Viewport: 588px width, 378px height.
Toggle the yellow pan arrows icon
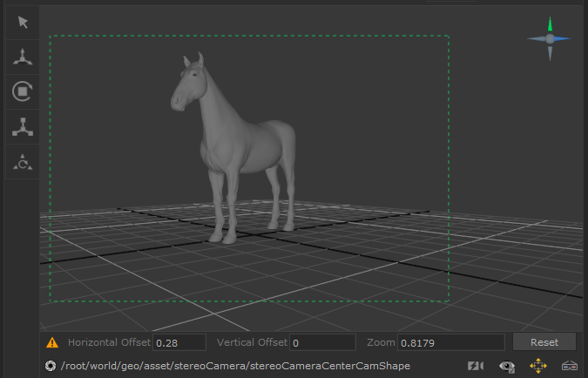click(x=538, y=366)
